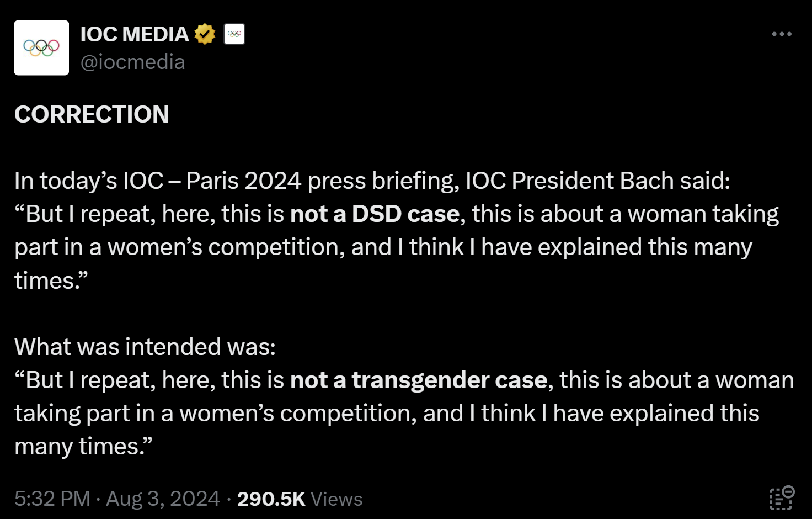Click the IOC MEDIA display name

(135, 34)
